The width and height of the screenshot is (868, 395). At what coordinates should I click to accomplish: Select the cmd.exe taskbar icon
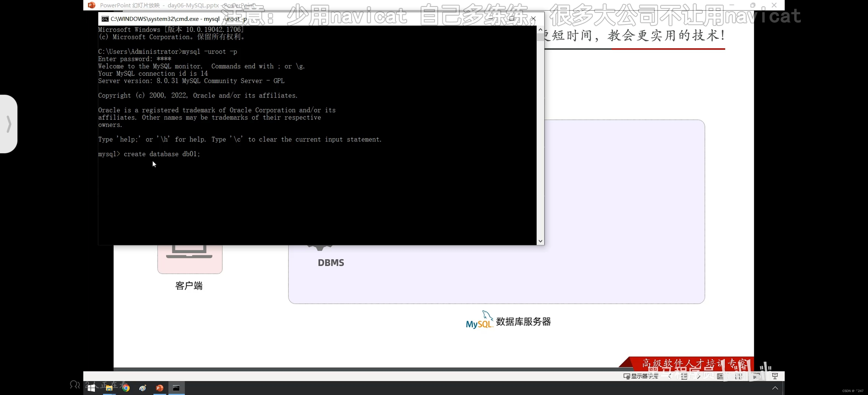pyautogui.click(x=176, y=388)
